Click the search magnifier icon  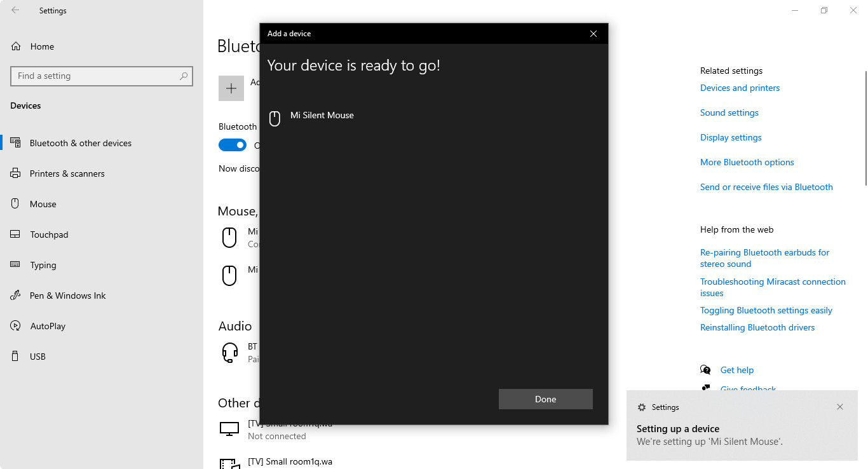pos(184,76)
